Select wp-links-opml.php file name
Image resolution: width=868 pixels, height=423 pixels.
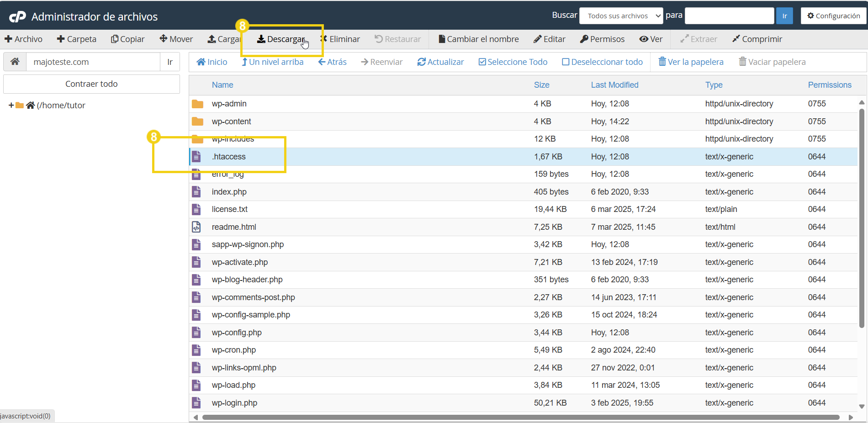[x=244, y=368]
